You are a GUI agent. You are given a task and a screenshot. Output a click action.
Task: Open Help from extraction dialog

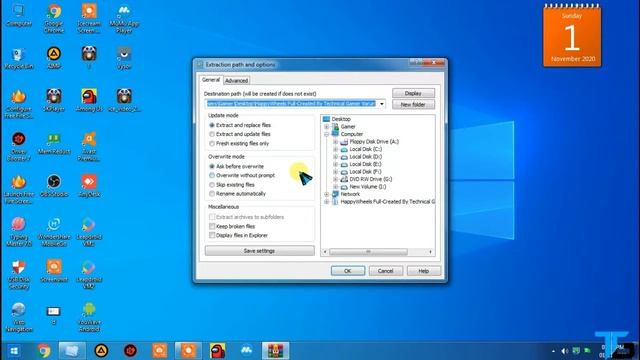(x=424, y=271)
